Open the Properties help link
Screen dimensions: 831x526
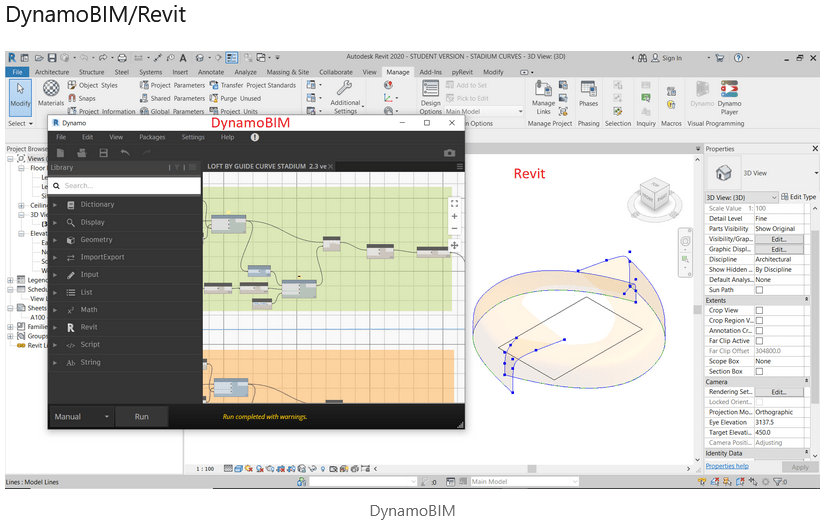pyautogui.click(x=726, y=466)
